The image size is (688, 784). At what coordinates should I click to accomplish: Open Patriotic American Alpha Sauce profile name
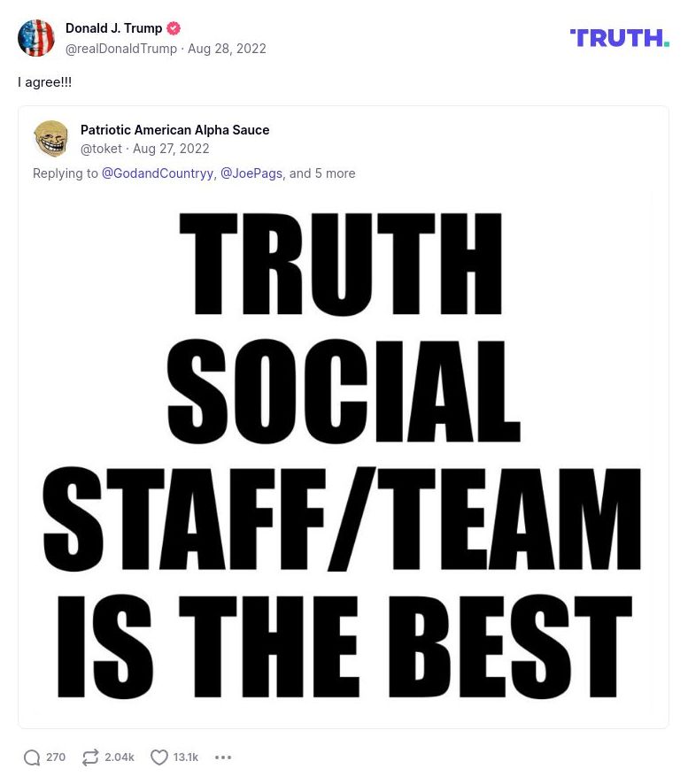174,130
